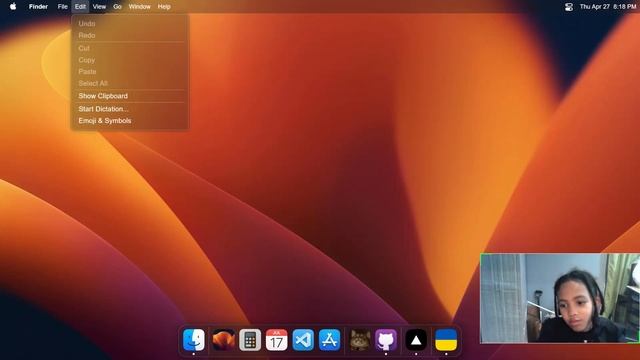The image size is (640, 360).
Task: Open Finder from the Dock
Action: click(193, 340)
